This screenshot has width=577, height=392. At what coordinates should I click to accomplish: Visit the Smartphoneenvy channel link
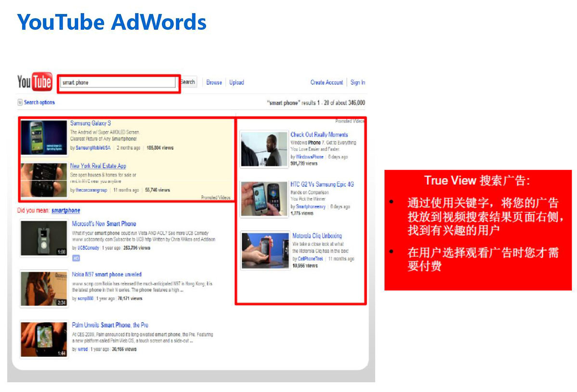pos(311,207)
